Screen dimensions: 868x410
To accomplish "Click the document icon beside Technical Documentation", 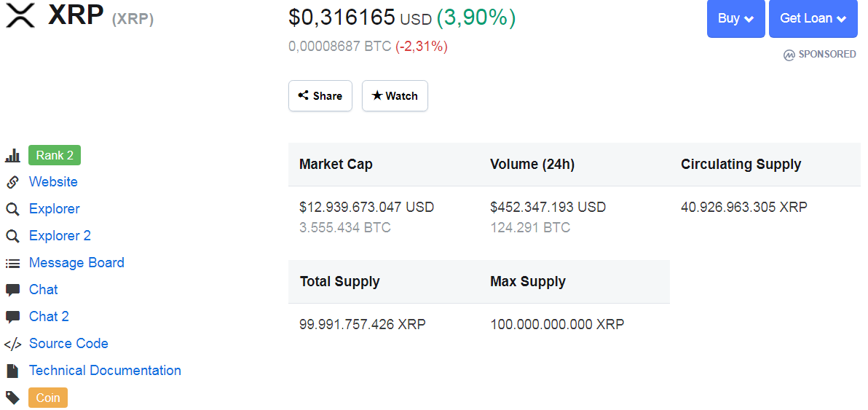I will pyautogui.click(x=12, y=371).
